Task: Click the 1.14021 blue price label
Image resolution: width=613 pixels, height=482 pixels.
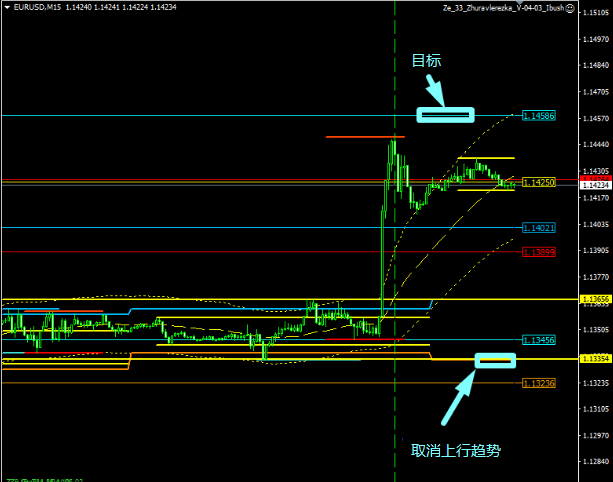Action: pyautogui.click(x=539, y=228)
